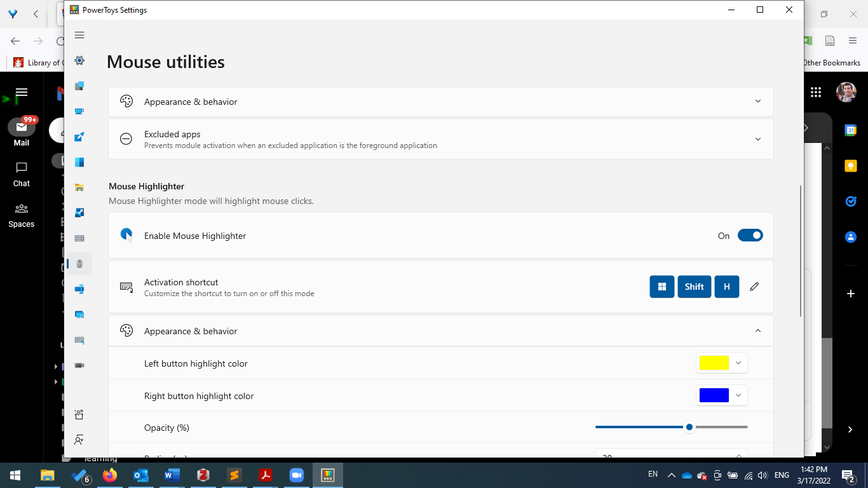
Task: Open Image Resizer page in sidebar
Action: coord(79,213)
